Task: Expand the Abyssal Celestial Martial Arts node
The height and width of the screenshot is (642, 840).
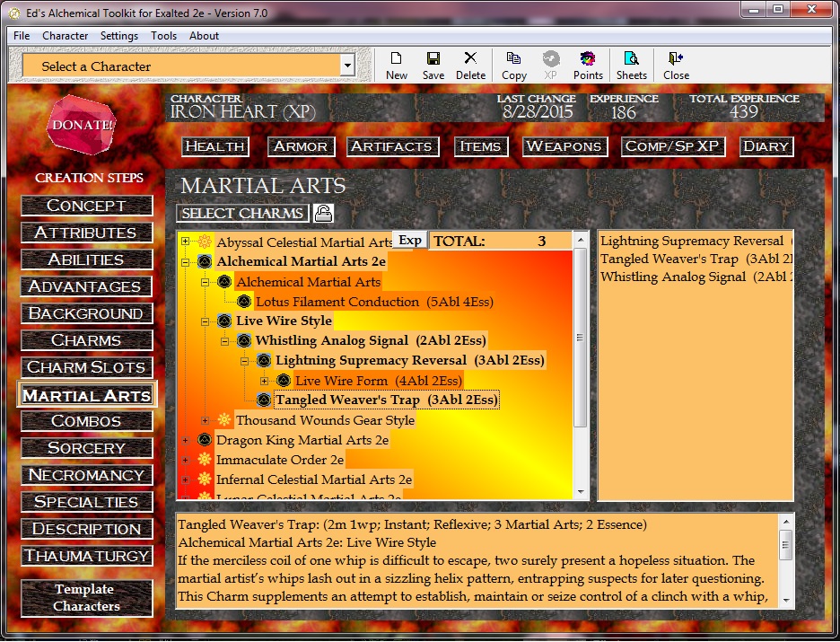Action: click(x=186, y=242)
